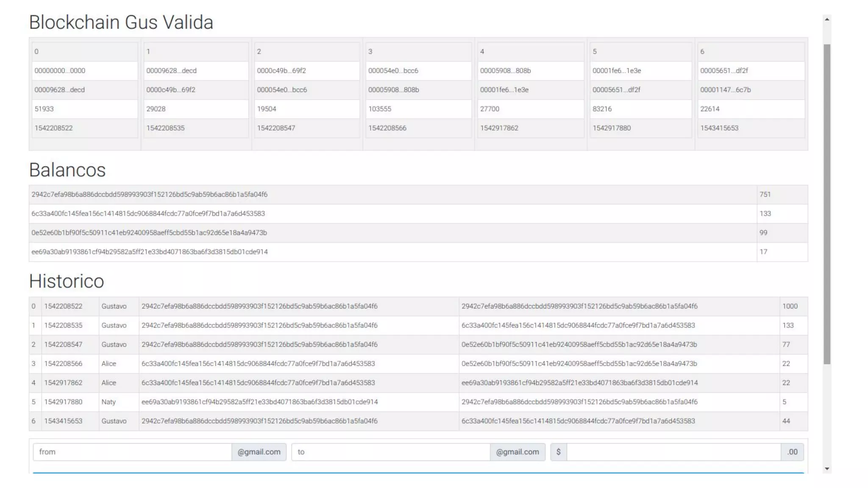Click the dollar sign addon

(558, 452)
